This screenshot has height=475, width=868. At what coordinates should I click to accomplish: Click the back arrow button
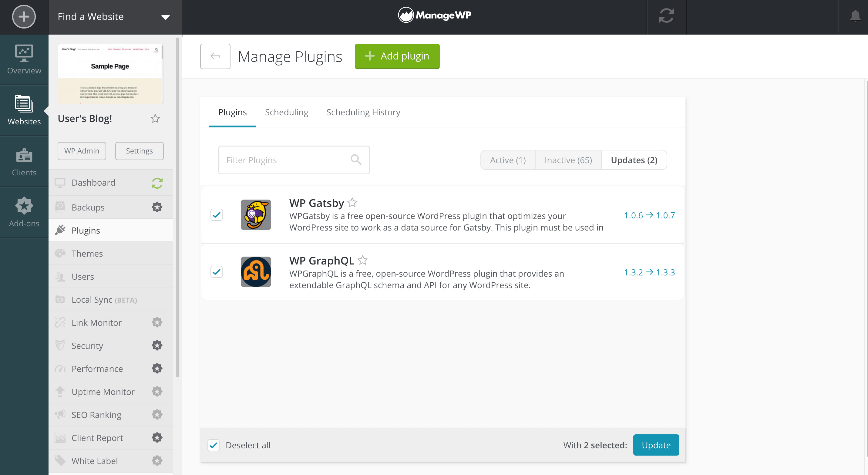click(x=215, y=56)
